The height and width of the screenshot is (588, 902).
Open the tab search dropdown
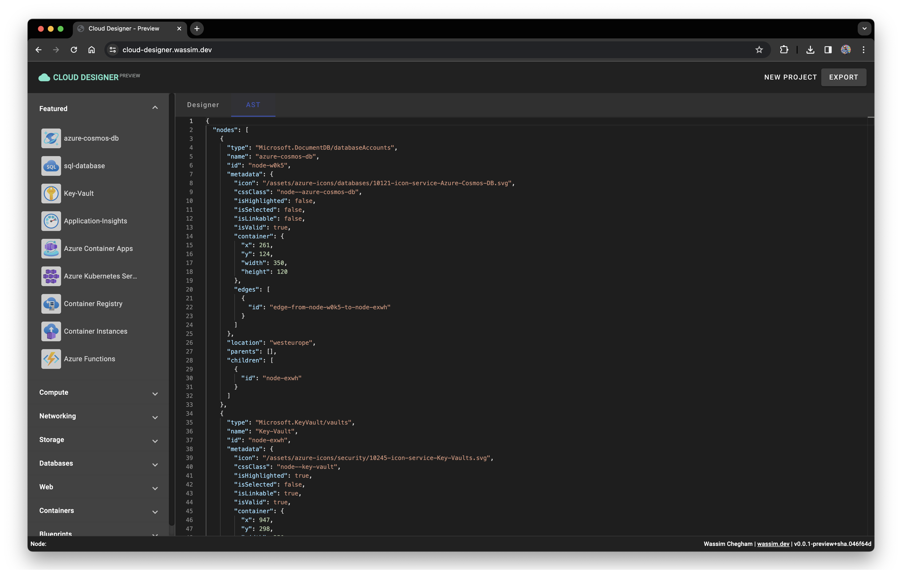click(865, 28)
